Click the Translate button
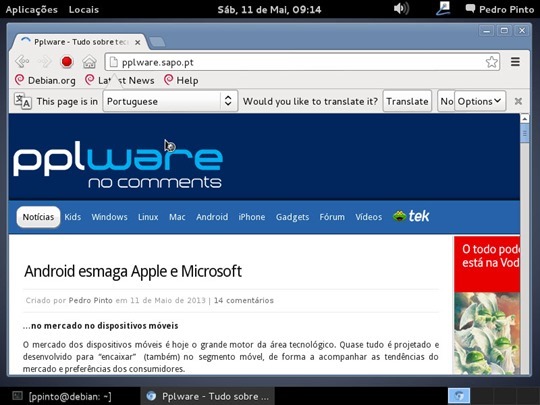The image size is (540, 405). coord(407,101)
